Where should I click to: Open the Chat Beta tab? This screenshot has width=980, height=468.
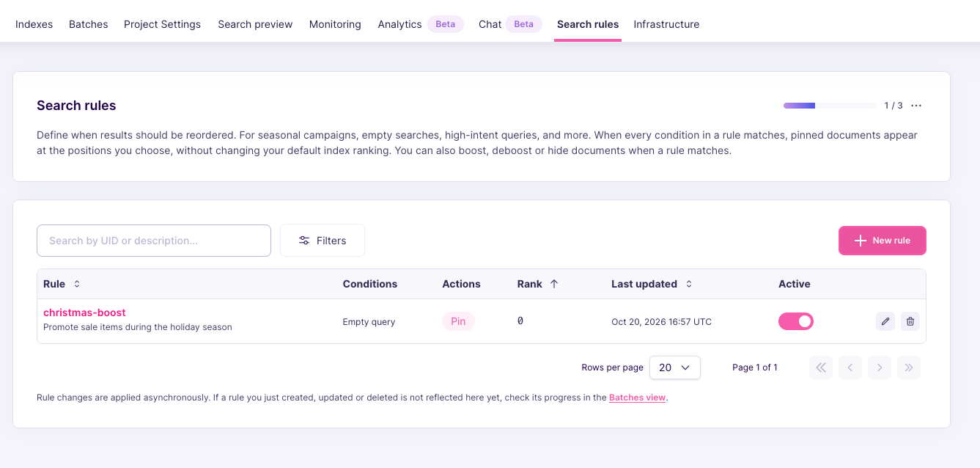510,24
